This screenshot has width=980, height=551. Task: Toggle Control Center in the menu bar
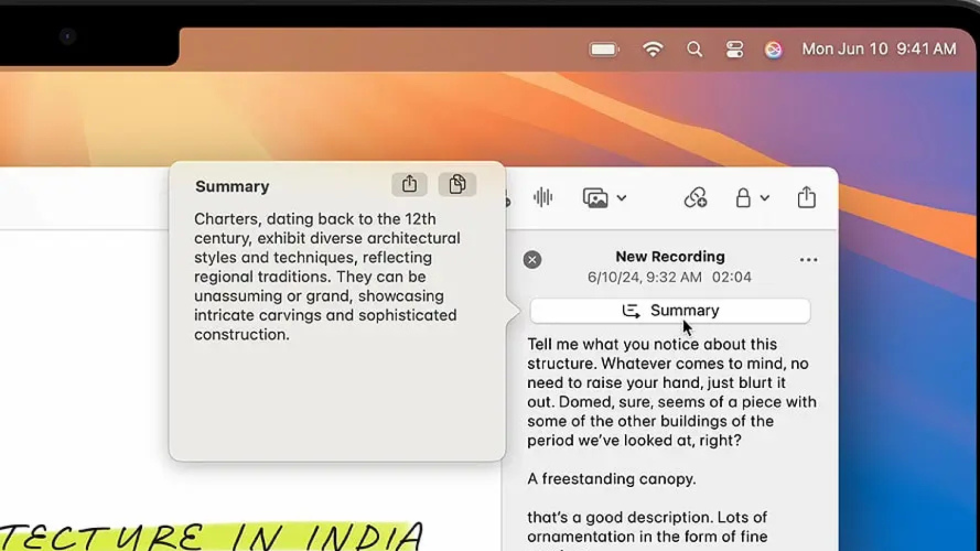tap(734, 49)
